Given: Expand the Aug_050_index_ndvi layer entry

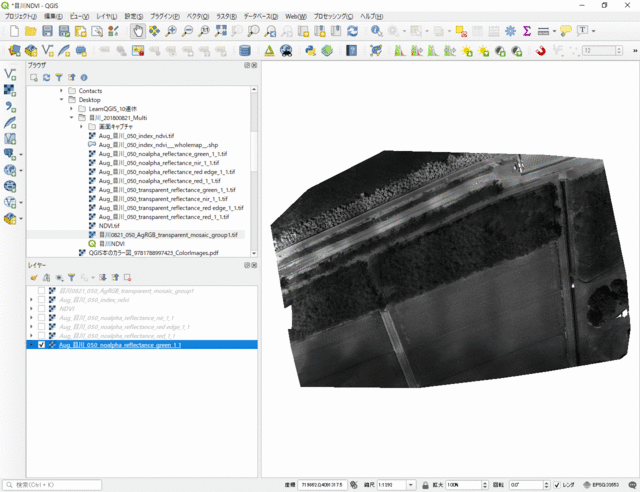Looking at the screenshot, I should pyautogui.click(x=31, y=300).
